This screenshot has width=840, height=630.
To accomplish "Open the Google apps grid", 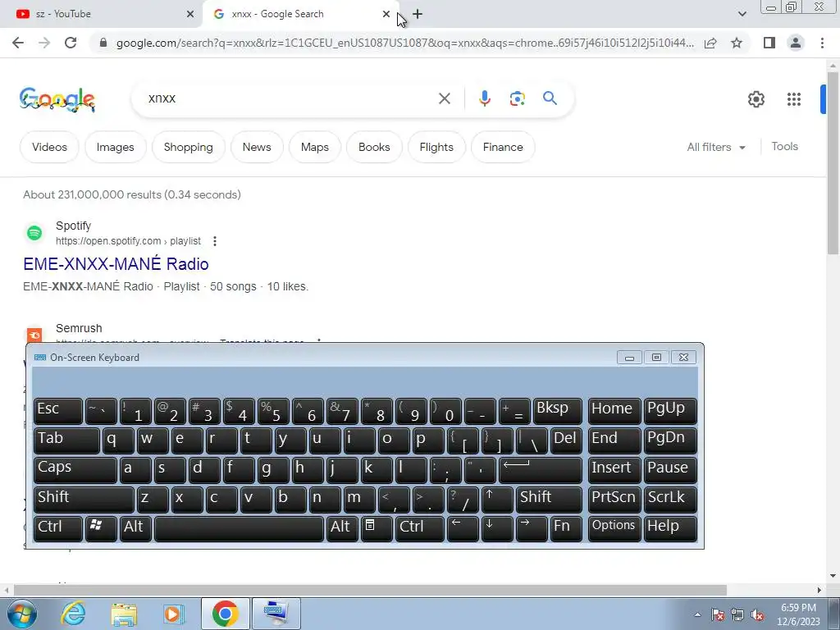I will coord(793,99).
